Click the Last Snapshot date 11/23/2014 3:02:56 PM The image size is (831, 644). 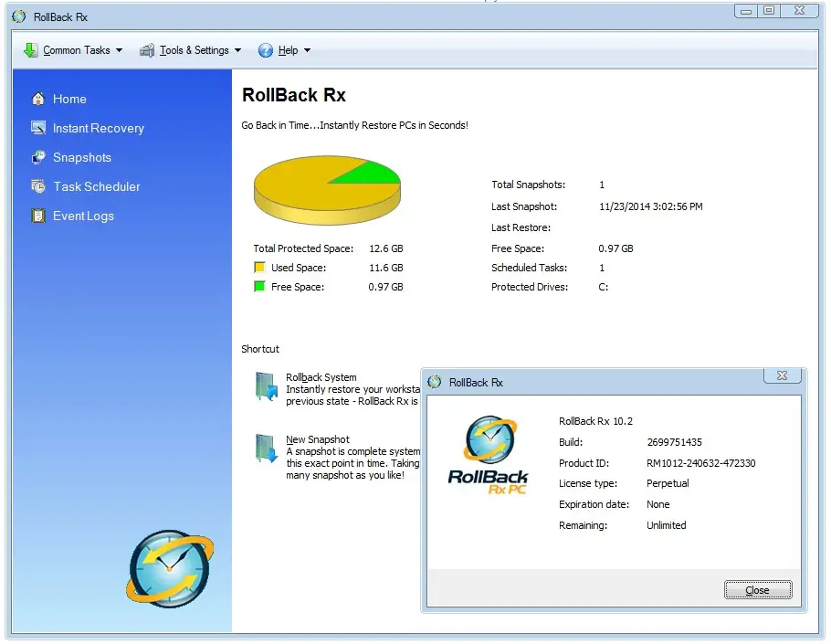tap(651, 206)
